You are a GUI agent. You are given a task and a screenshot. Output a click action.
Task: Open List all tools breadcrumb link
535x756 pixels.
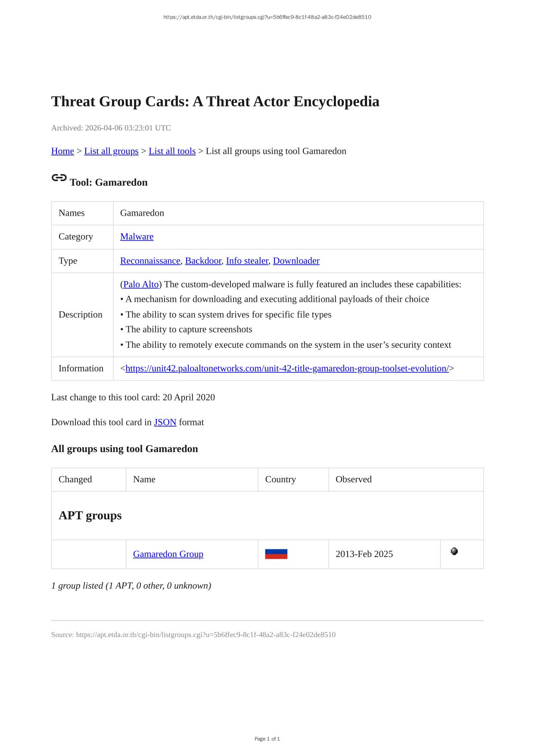[x=172, y=151]
